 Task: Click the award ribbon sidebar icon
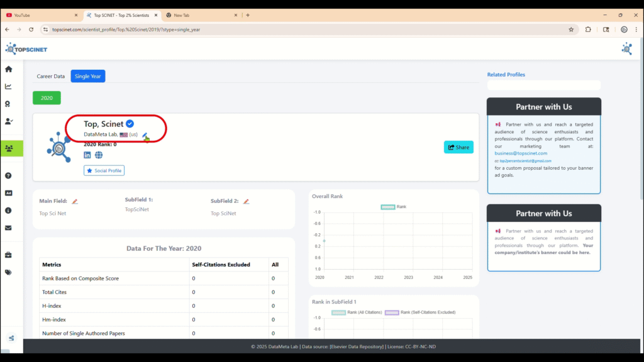tap(8, 104)
